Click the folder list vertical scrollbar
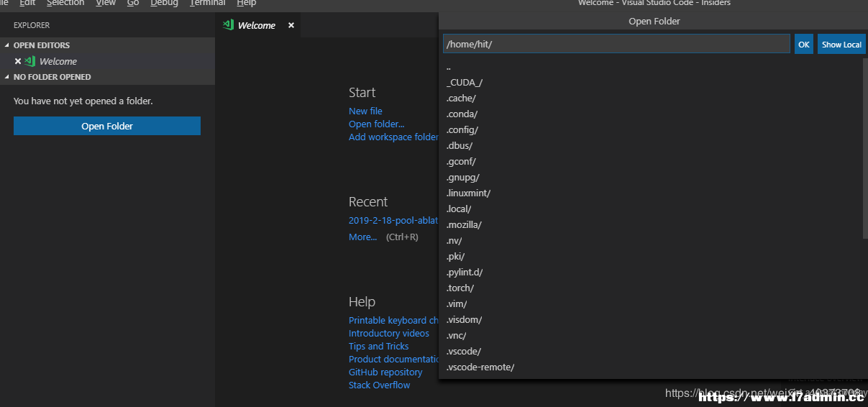This screenshot has height=407, width=868. click(x=865, y=147)
